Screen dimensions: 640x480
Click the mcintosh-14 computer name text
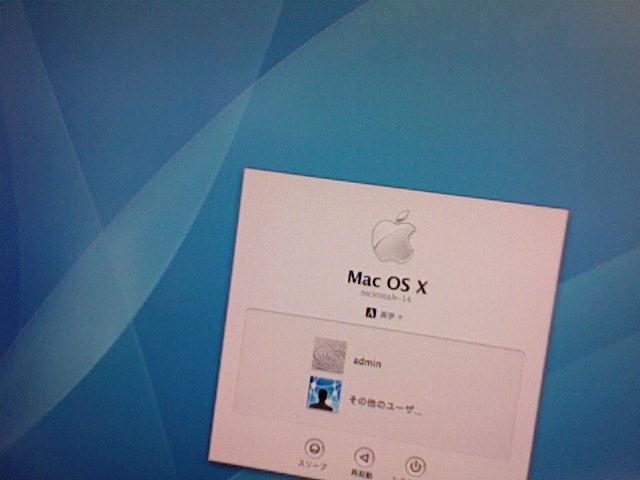pos(386,296)
